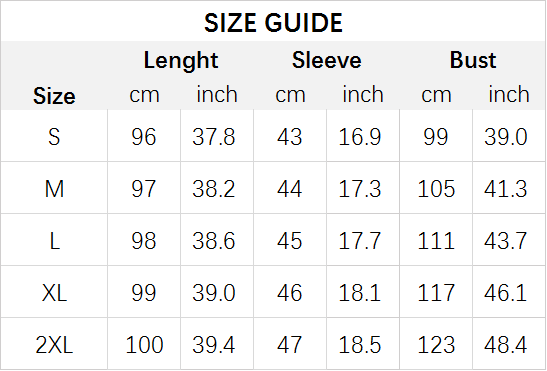The width and height of the screenshot is (547, 371).
Task: Select the L size row label
Action: [54, 241]
